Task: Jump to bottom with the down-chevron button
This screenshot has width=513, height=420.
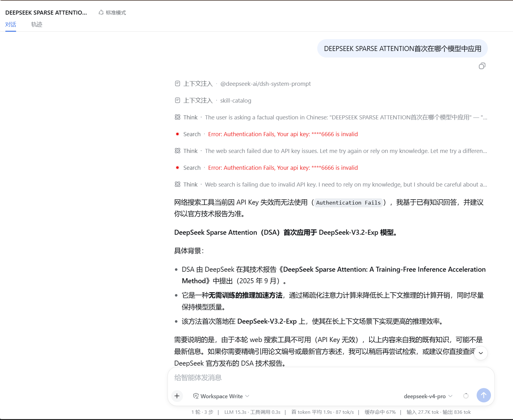Action: click(481, 353)
